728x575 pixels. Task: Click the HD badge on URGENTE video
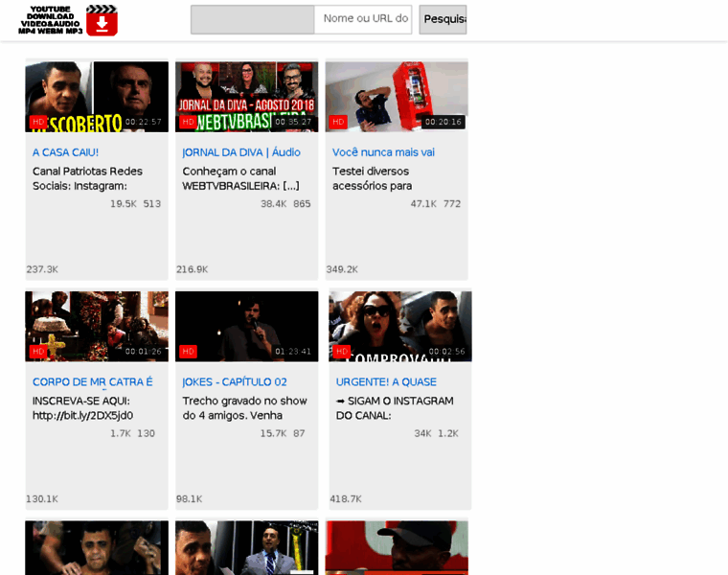tap(342, 352)
